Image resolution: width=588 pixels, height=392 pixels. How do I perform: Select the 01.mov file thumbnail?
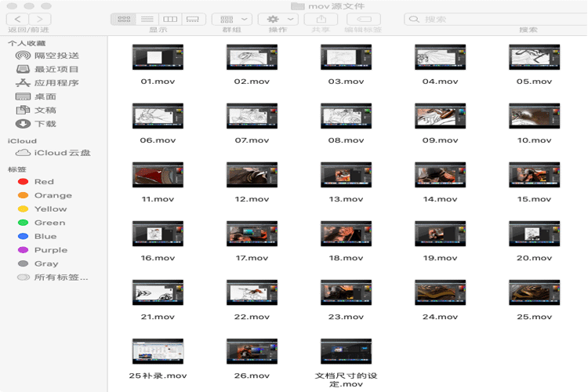[x=158, y=57]
